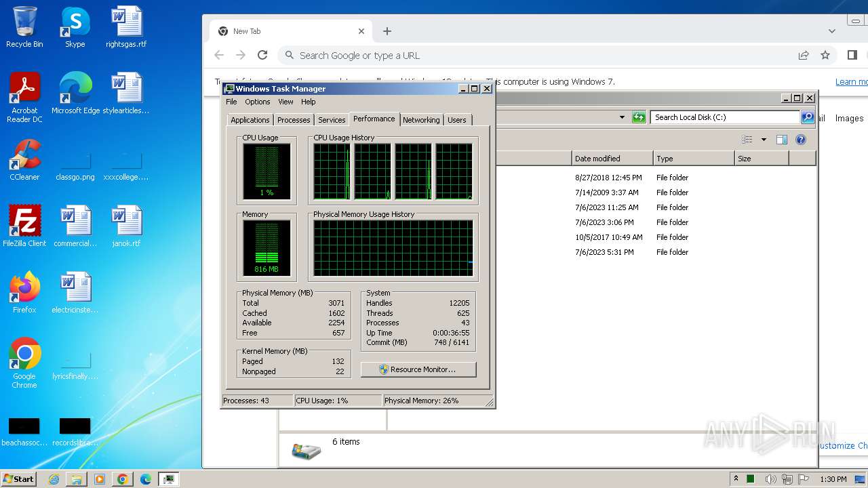
Task: Launch Google Chrome desktop shortcut
Action: [24, 363]
